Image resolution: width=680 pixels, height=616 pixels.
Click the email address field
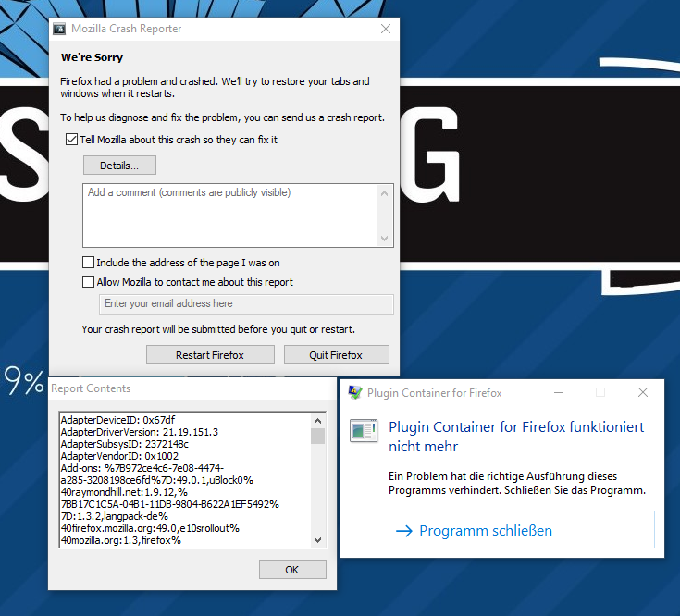click(x=246, y=304)
